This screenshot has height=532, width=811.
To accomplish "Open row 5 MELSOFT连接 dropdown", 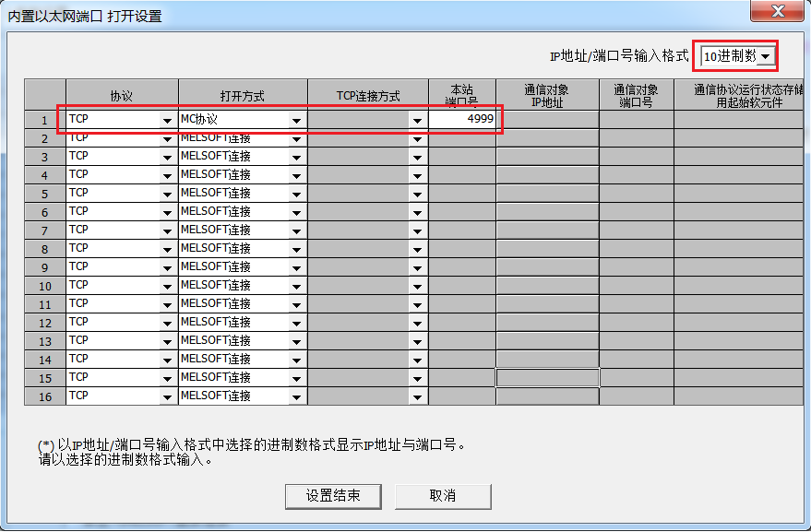I will coord(296,195).
